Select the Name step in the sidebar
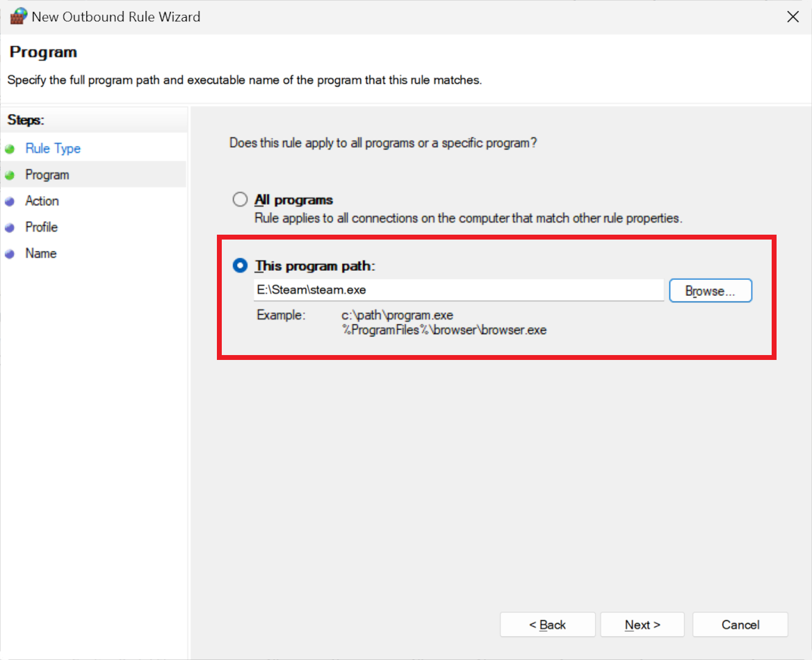The height and width of the screenshot is (660, 812). [41, 254]
